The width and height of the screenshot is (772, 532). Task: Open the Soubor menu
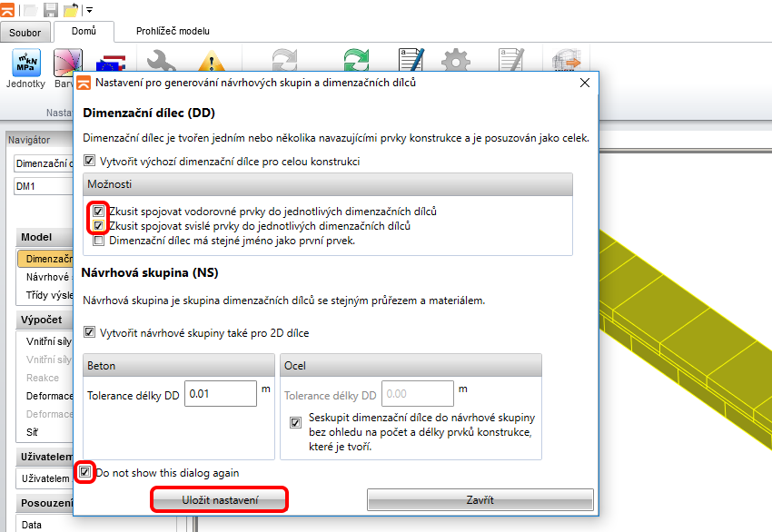pyautogui.click(x=25, y=33)
